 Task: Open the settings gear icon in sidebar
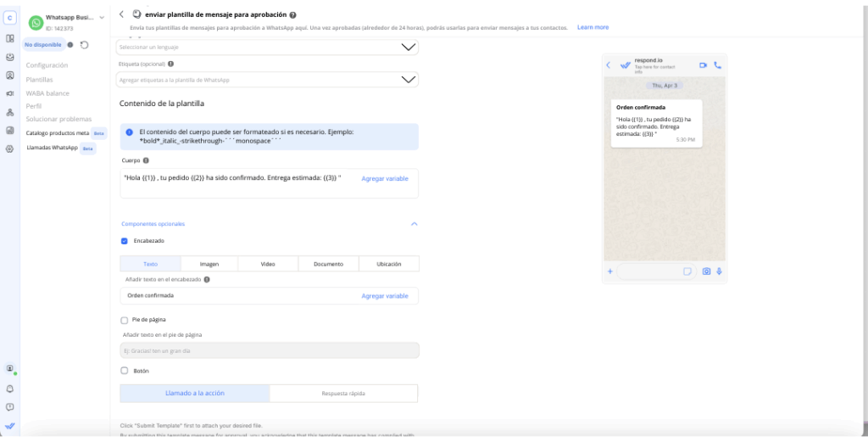click(x=9, y=148)
